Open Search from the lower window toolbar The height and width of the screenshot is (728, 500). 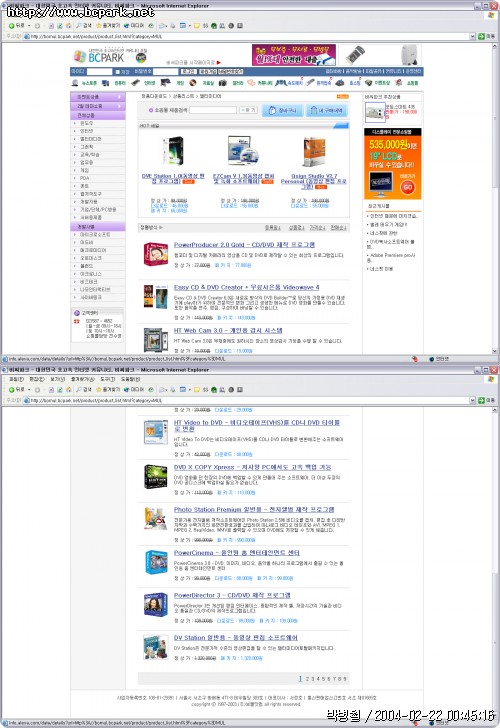[84, 390]
